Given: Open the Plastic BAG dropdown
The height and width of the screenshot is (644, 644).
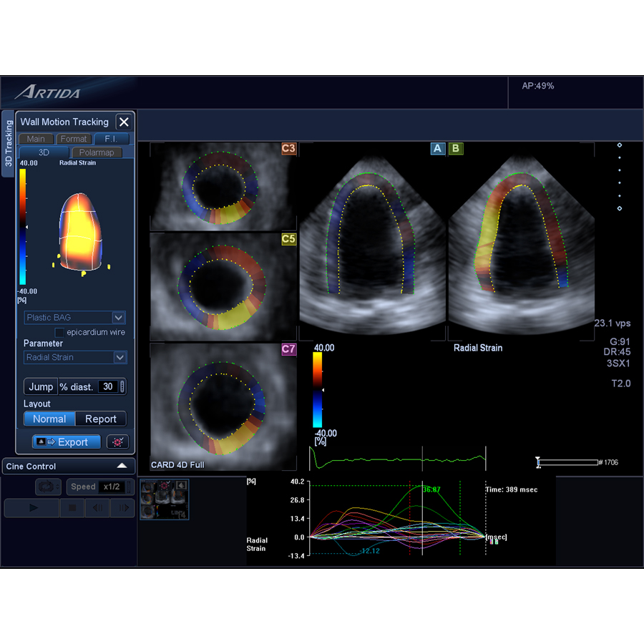Looking at the screenshot, I should (x=75, y=317).
